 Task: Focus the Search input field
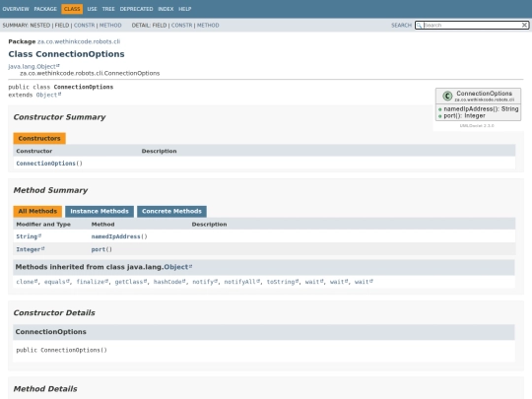coord(472,25)
